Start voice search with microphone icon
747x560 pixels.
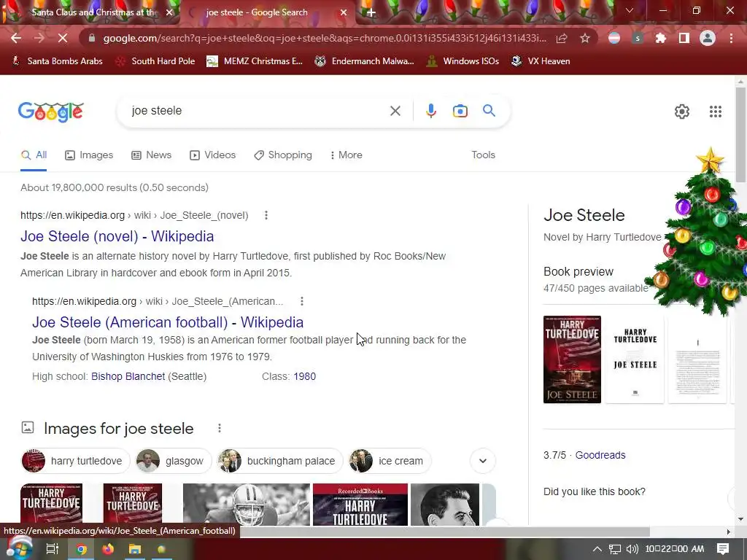click(x=430, y=111)
